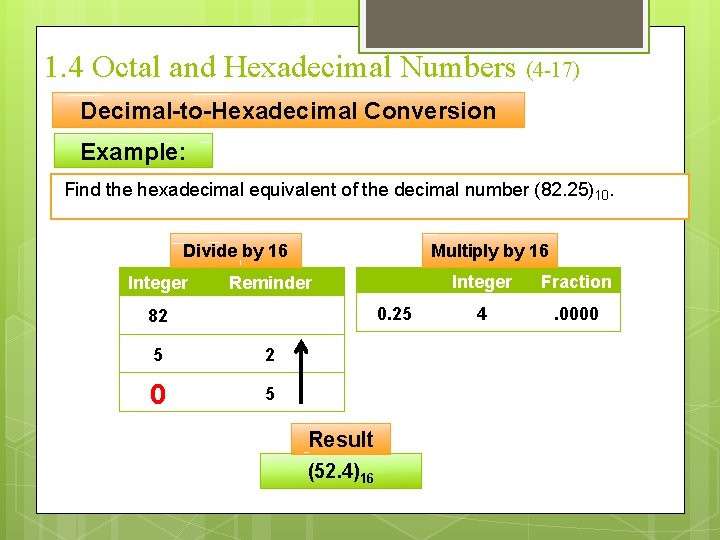Click the slide title '1.4 Octal and Hexadecimal Numbers'

[281, 67]
